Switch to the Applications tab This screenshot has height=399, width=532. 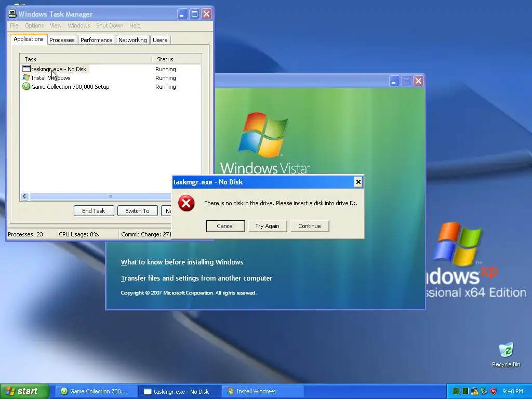point(29,39)
